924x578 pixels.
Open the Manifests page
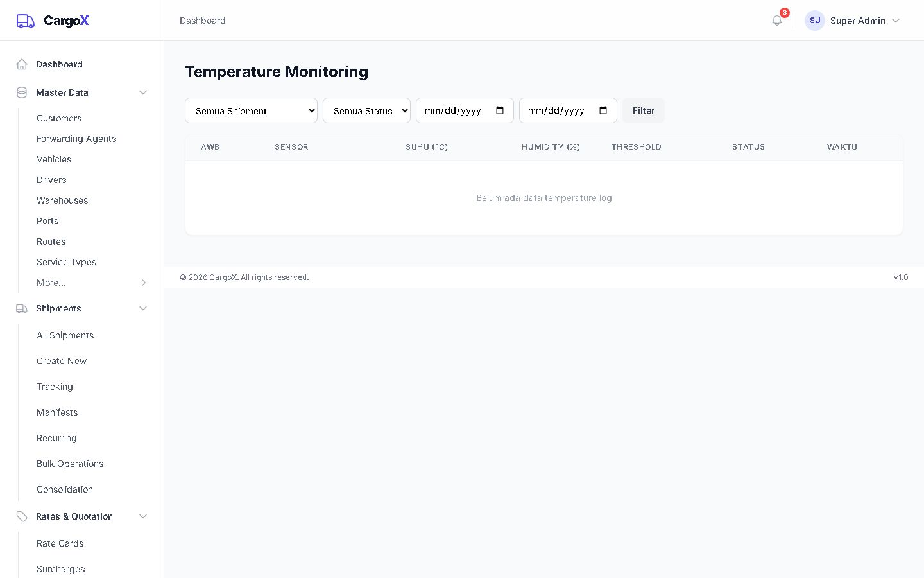[57, 412]
